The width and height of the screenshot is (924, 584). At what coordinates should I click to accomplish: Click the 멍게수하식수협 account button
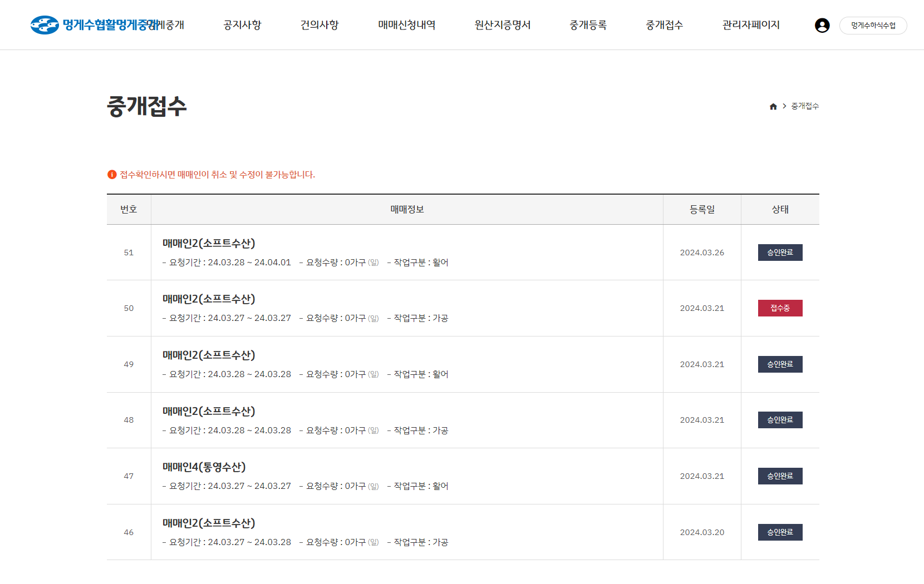pyautogui.click(x=873, y=26)
